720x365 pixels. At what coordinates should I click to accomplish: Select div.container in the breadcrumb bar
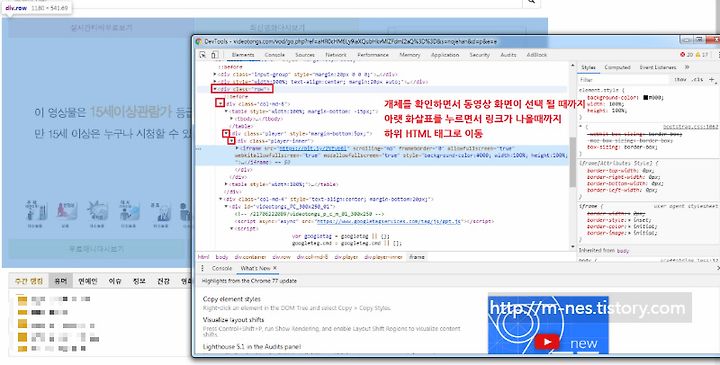coord(250,257)
